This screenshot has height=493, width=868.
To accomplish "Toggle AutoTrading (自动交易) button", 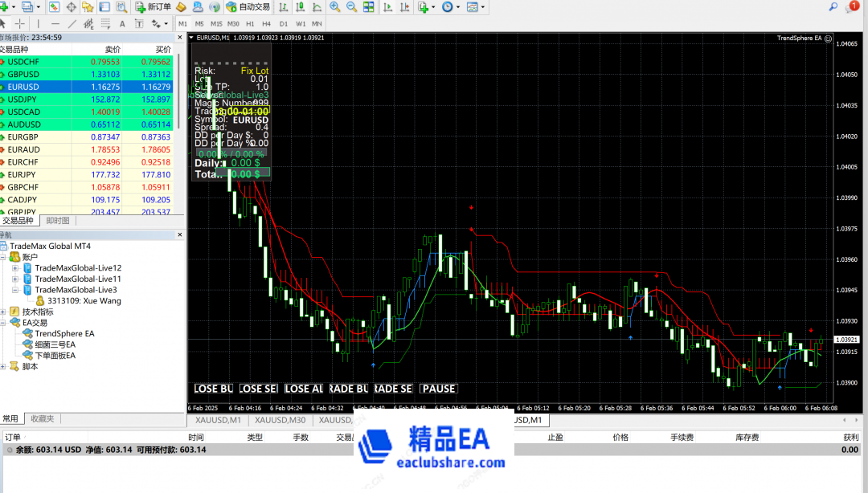I will (x=248, y=7).
